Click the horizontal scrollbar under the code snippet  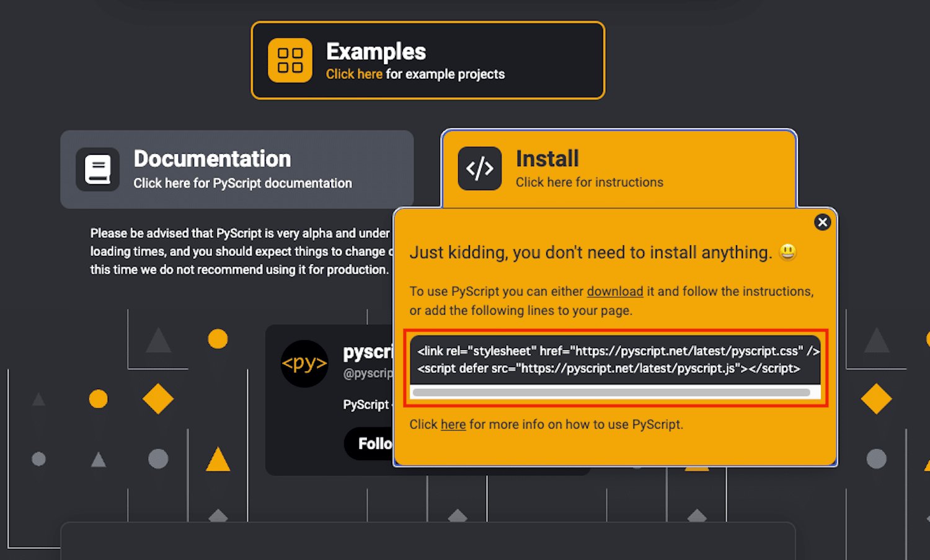coord(614,393)
